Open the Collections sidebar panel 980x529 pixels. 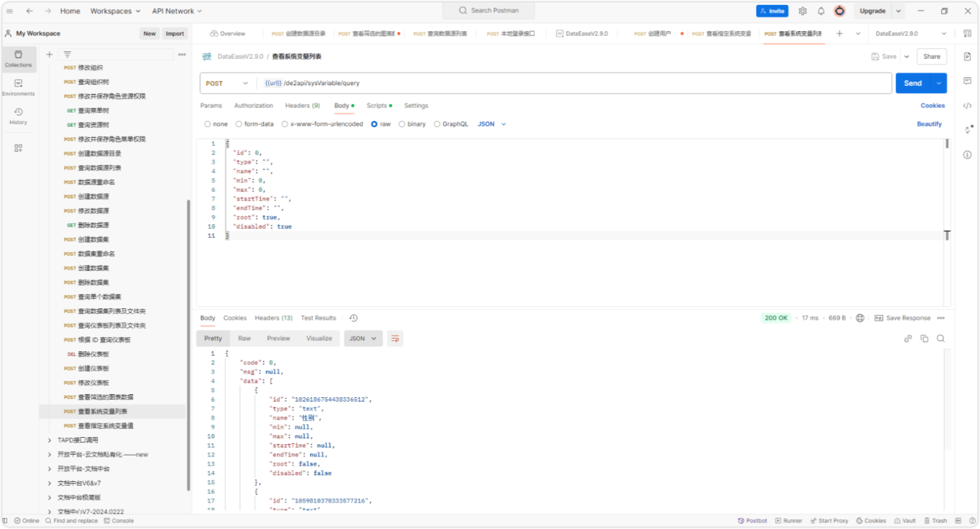pos(18,59)
